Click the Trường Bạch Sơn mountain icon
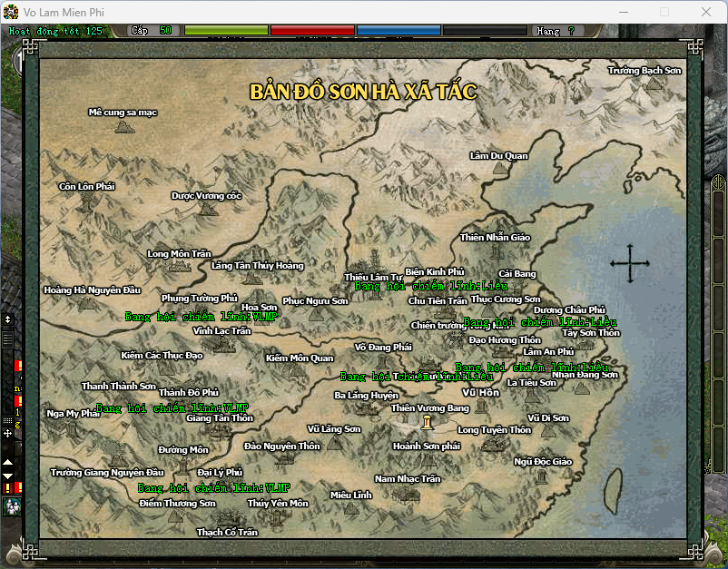This screenshot has width=728, height=569. click(654, 84)
